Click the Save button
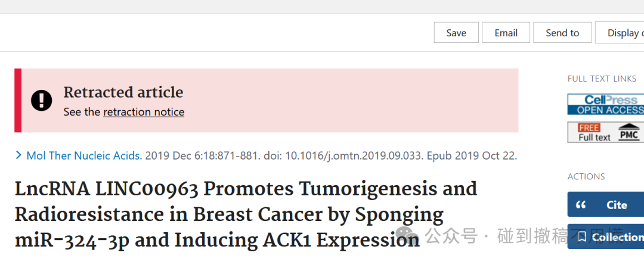The image size is (644, 262). coord(456,33)
